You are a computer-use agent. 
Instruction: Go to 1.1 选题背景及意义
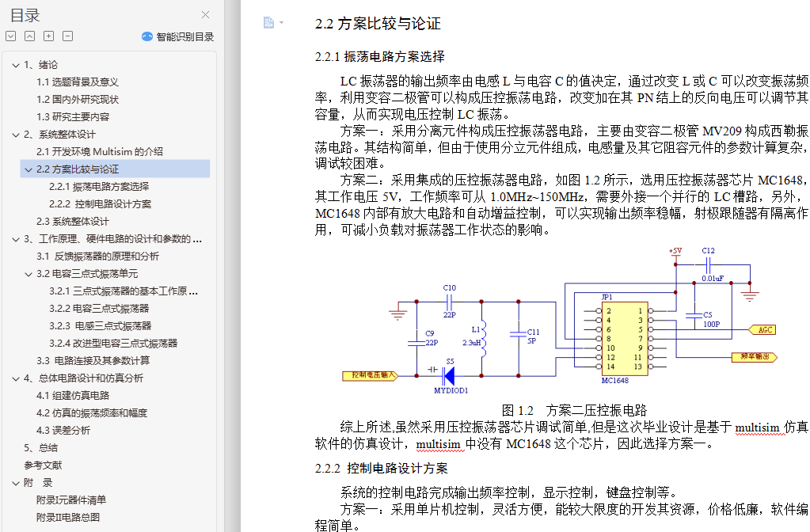[x=78, y=82]
